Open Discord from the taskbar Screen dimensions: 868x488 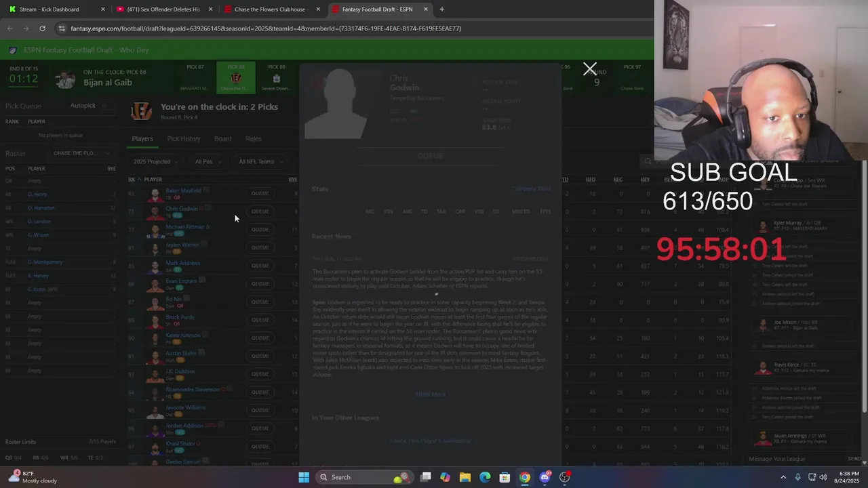[545, 477]
